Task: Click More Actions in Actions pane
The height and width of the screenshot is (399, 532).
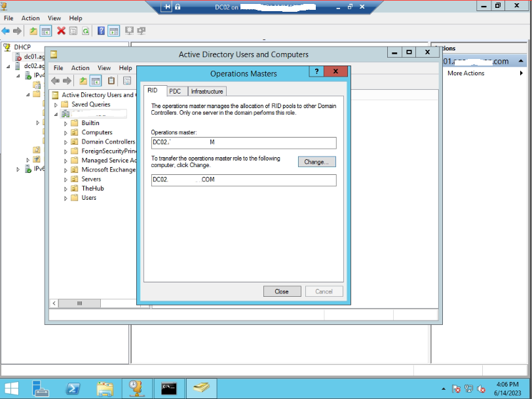Action: [466, 73]
